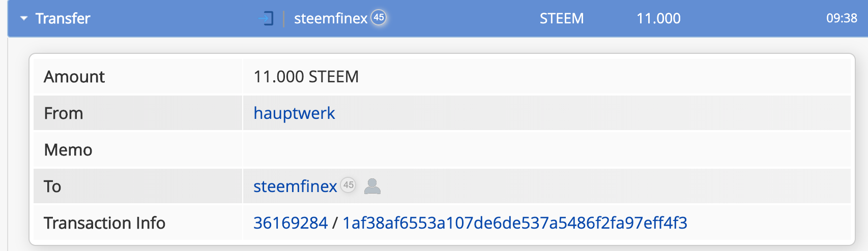This screenshot has height=251, width=868.
Task: Collapse the Transfer row with arrow
Action: 24,18
